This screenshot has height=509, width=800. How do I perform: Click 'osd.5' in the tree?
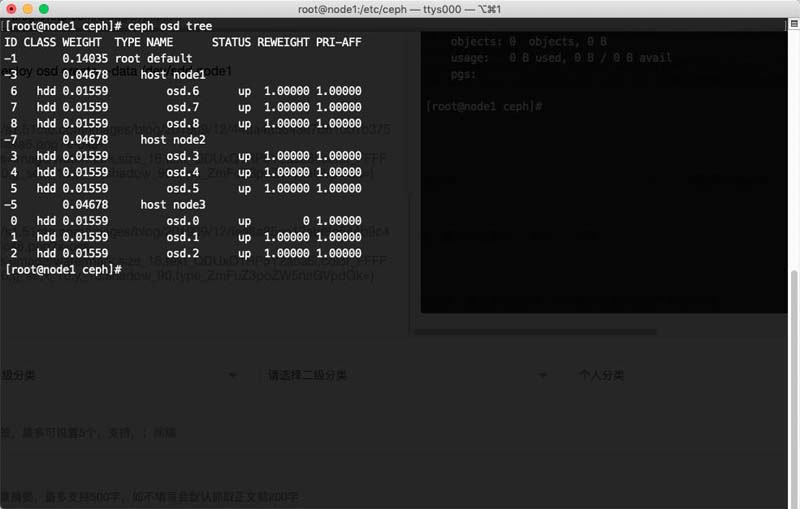click(183, 189)
